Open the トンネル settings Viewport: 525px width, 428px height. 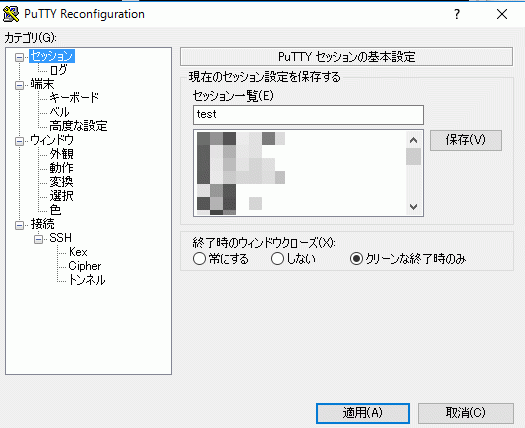click(87, 280)
